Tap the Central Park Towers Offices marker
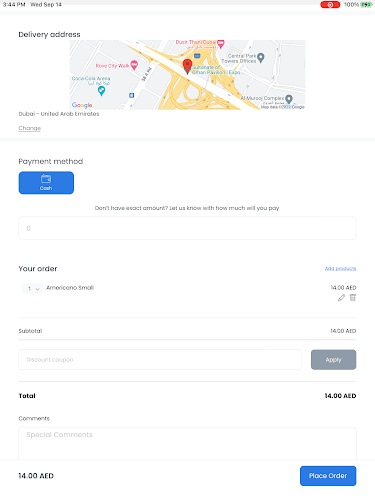Screen dimensions: 375x500 tap(261, 58)
